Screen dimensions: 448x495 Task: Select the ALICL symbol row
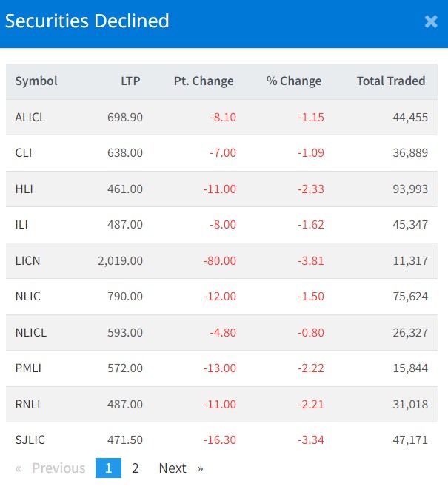point(30,118)
